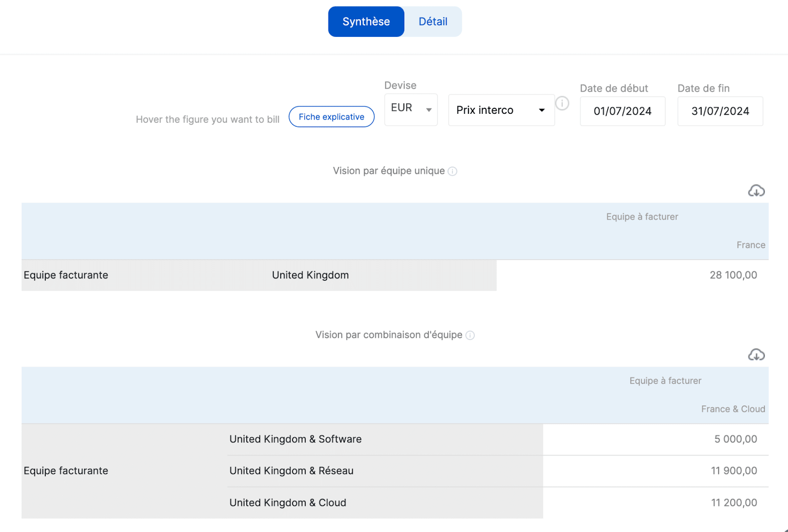788x532 pixels.
Task: Select the 28 100,00 amount cell
Action: (733, 275)
